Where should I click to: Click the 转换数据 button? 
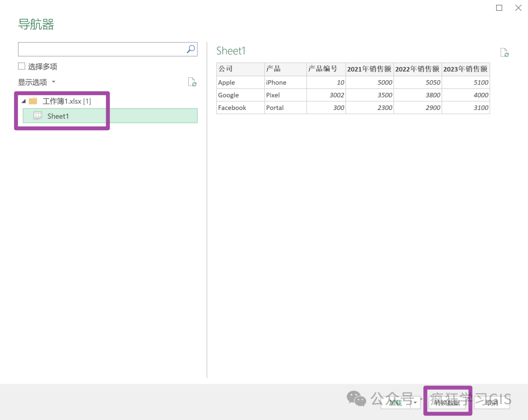coord(447,402)
